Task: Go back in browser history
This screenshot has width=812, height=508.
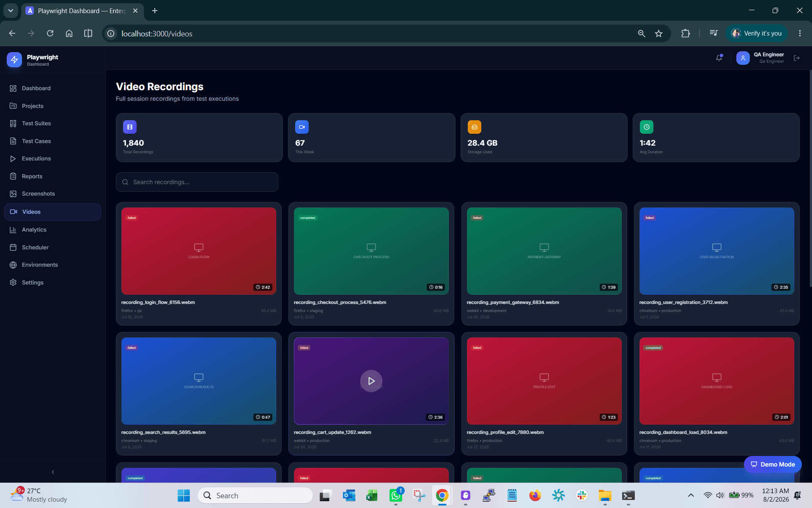Action: tap(12, 33)
